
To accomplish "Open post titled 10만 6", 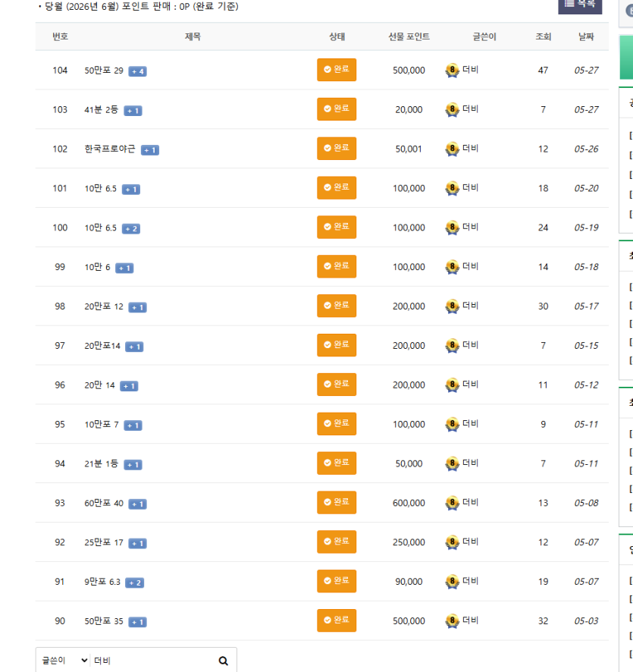I will [97, 267].
